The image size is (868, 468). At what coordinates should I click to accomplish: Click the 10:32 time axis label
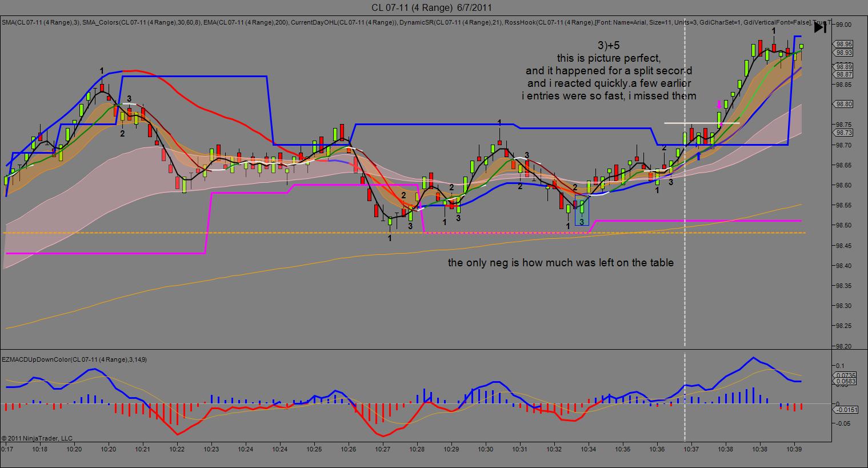click(x=554, y=449)
